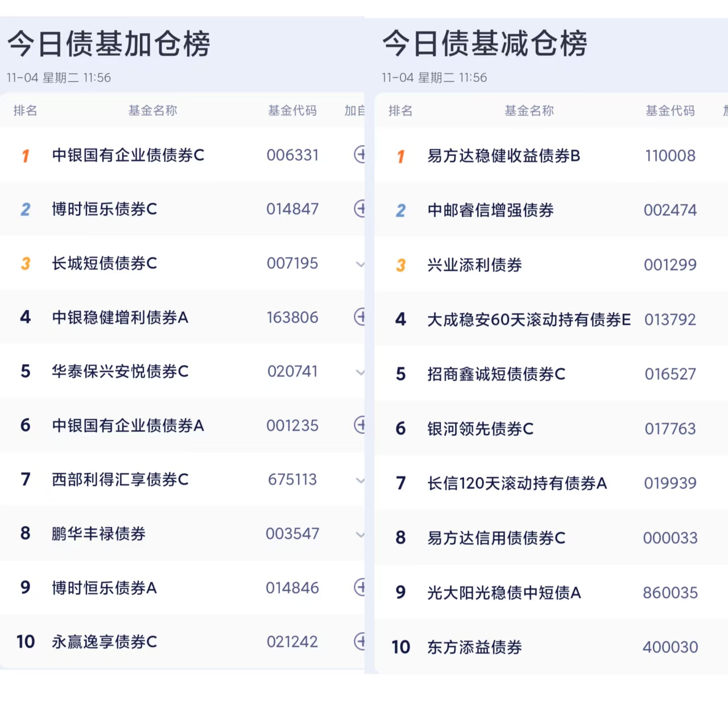Select the 基金代码 column header in 减仓榜
The image size is (728, 728).
click(x=670, y=110)
